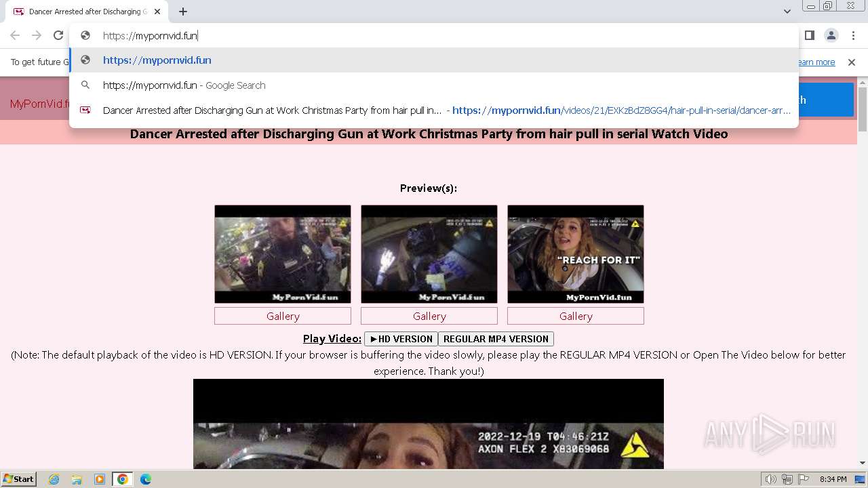868x488 pixels.
Task: Open the media player taskbar icon
Action: point(100,479)
